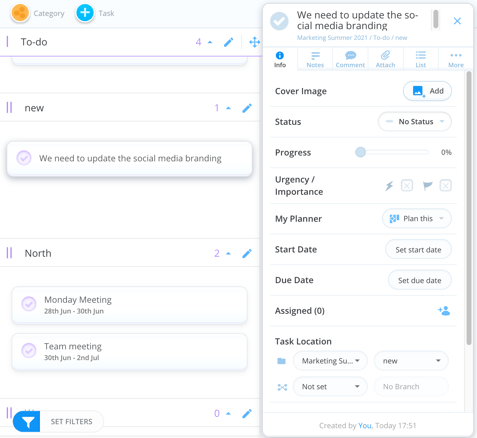Open the Plan this dropdown
The image size is (477, 438).
tap(417, 219)
